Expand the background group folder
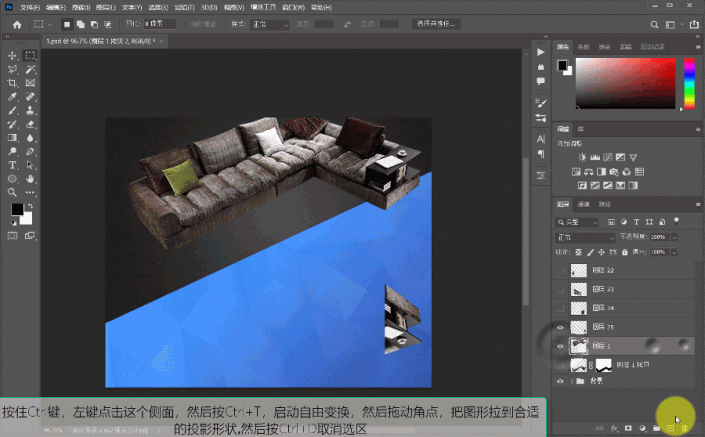705x437 pixels. coord(572,381)
